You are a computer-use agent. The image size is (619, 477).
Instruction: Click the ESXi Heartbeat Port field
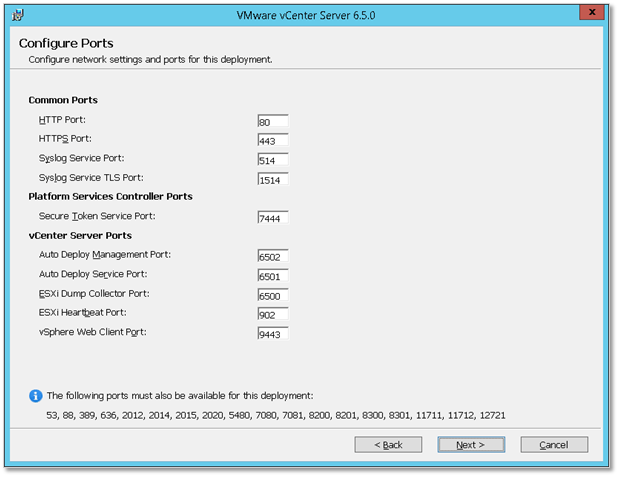[273, 314]
